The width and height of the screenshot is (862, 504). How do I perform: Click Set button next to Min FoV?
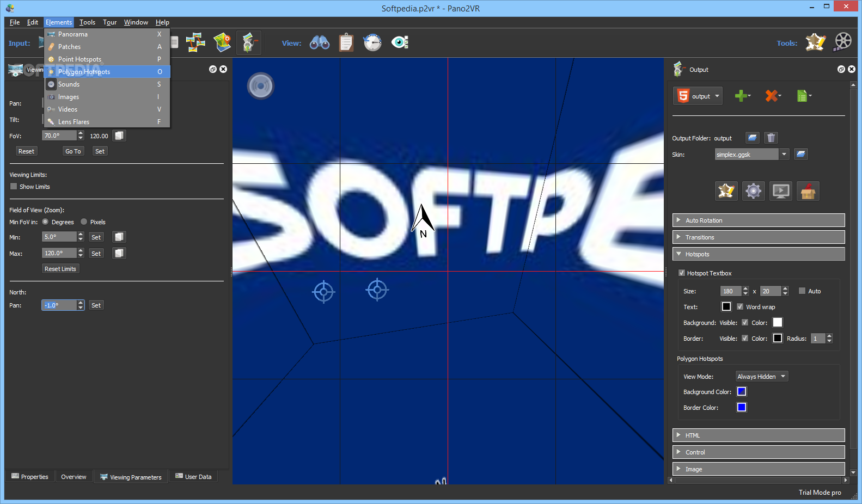[96, 237]
